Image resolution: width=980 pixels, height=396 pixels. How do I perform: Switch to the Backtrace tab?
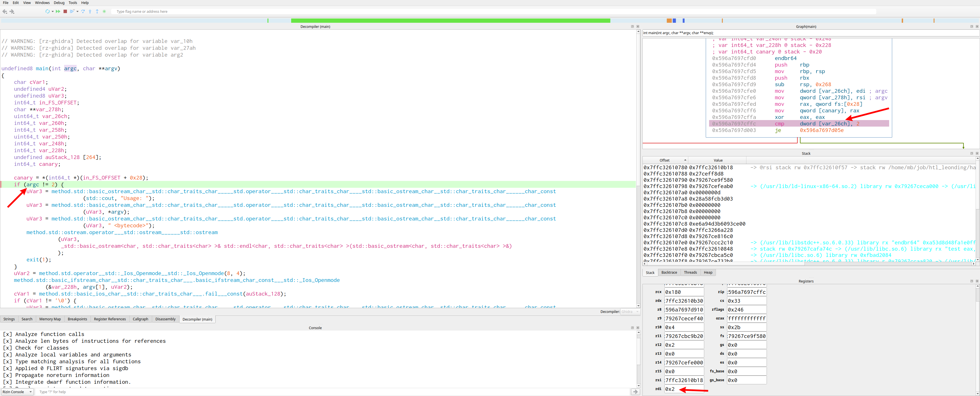pos(669,273)
